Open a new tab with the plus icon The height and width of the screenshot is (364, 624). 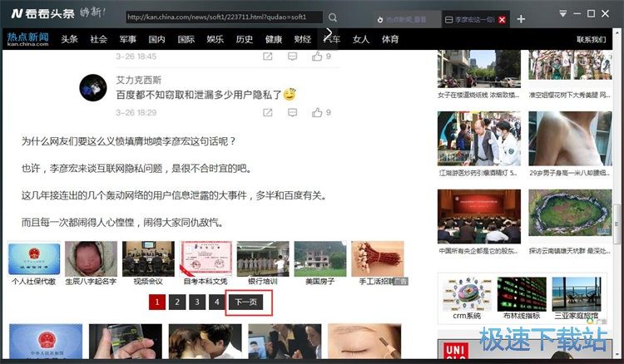coord(521,19)
